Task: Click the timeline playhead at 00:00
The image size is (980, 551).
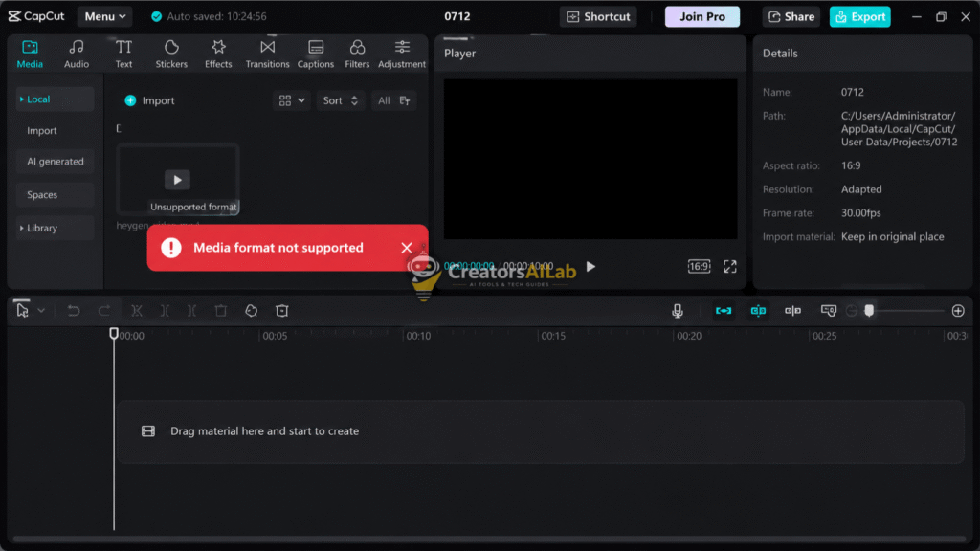Action: tap(114, 334)
